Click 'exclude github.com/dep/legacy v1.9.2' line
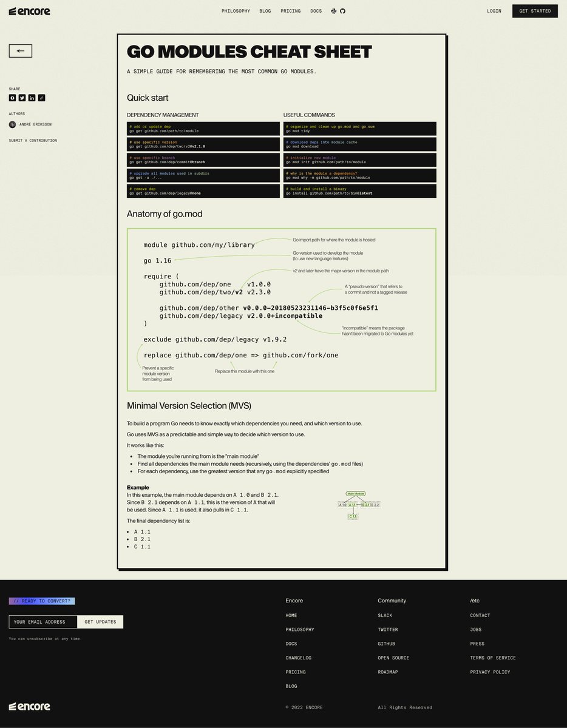567x728 pixels. (x=215, y=340)
